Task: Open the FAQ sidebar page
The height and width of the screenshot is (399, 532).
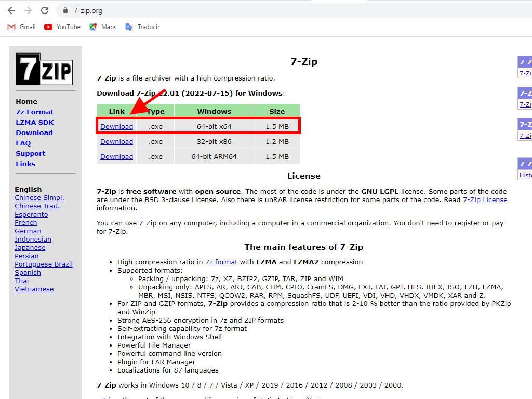Action: click(23, 143)
